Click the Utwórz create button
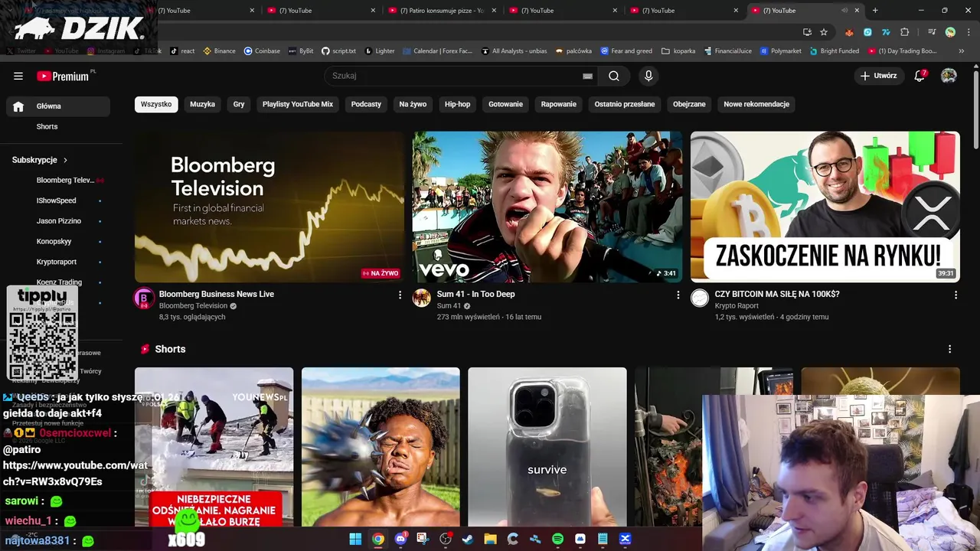Screen dimensions: 980x551 [878, 76]
